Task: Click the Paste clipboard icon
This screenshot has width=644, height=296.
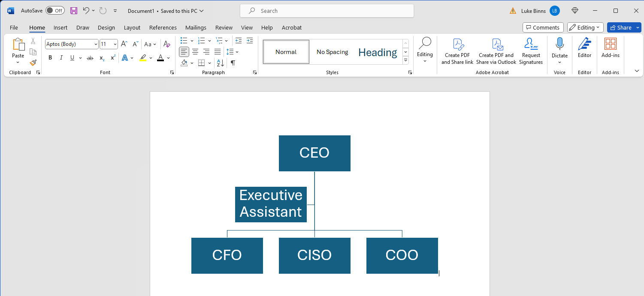Action: tap(18, 45)
